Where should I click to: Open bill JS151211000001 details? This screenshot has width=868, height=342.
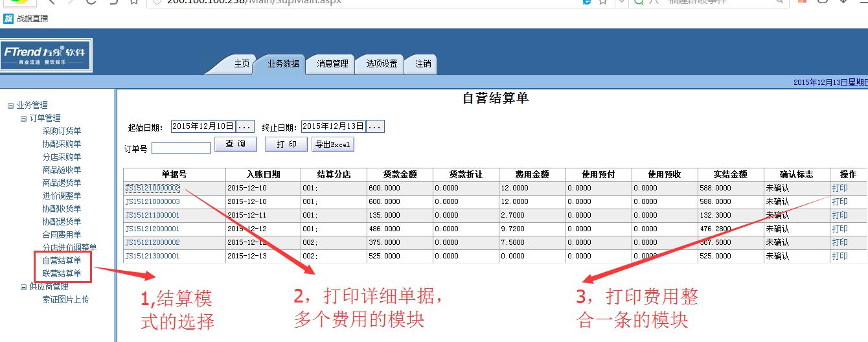click(x=152, y=215)
